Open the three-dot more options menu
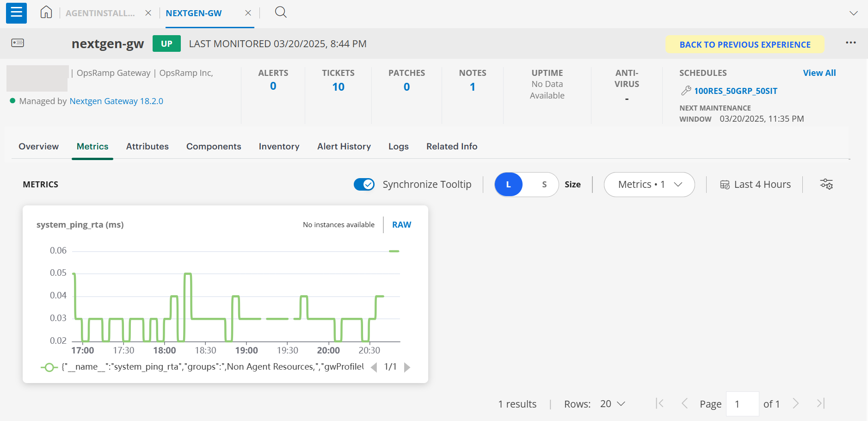The height and width of the screenshot is (421, 868). pyautogui.click(x=851, y=43)
